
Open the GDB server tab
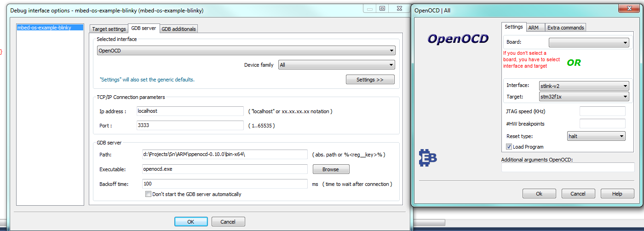pyautogui.click(x=144, y=28)
